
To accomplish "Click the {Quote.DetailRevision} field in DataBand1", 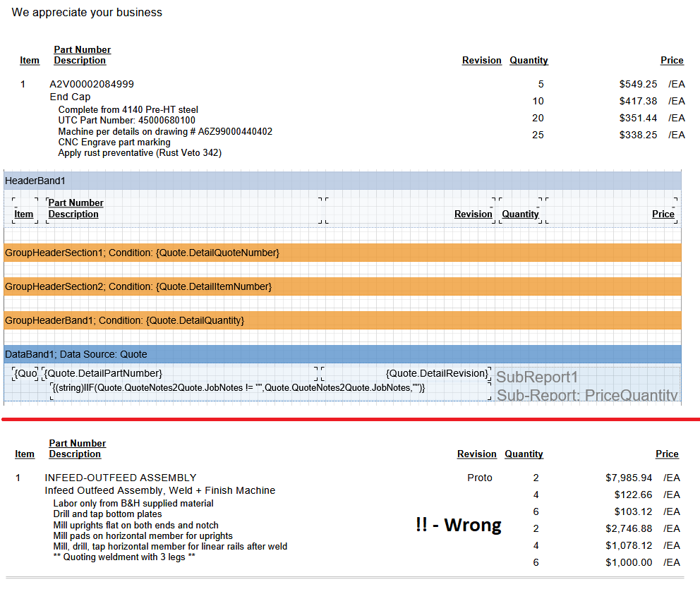I will pyautogui.click(x=437, y=373).
